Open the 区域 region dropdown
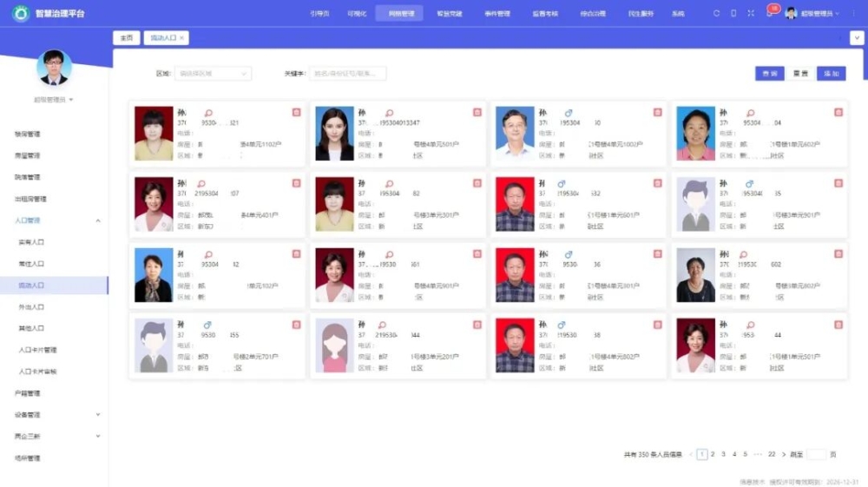The width and height of the screenshot is (868, 487). [213, 74]
